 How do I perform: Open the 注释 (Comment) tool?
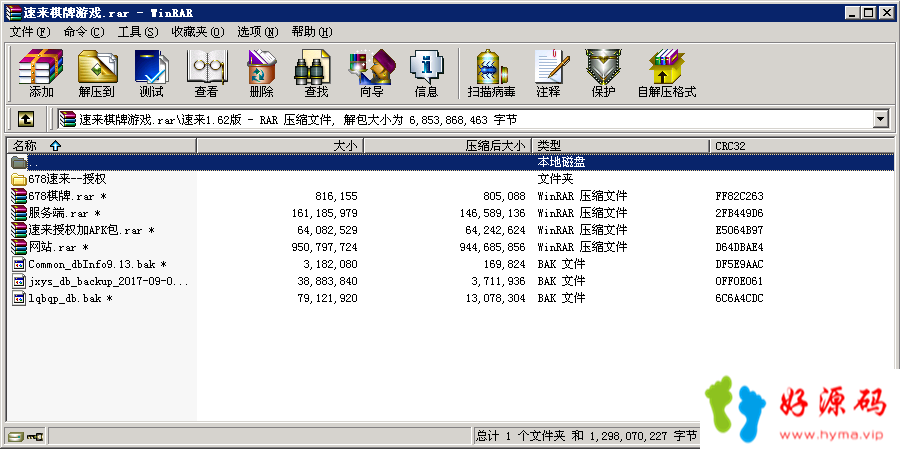(x=551, y=73)
